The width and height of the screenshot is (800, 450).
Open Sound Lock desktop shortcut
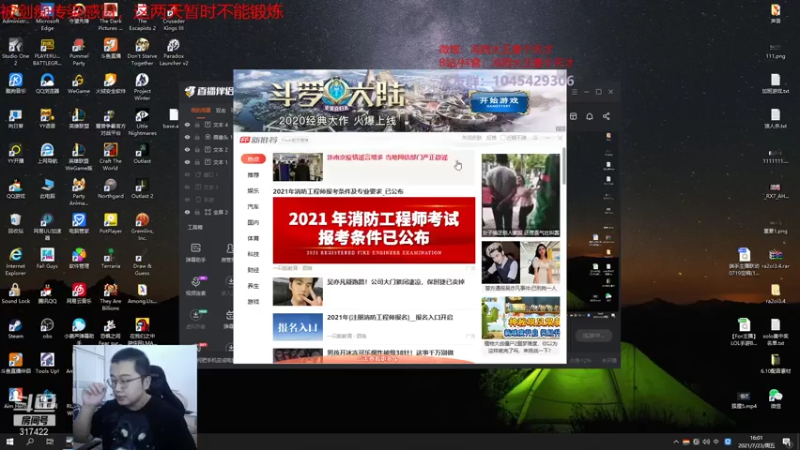tap(15, 294)
